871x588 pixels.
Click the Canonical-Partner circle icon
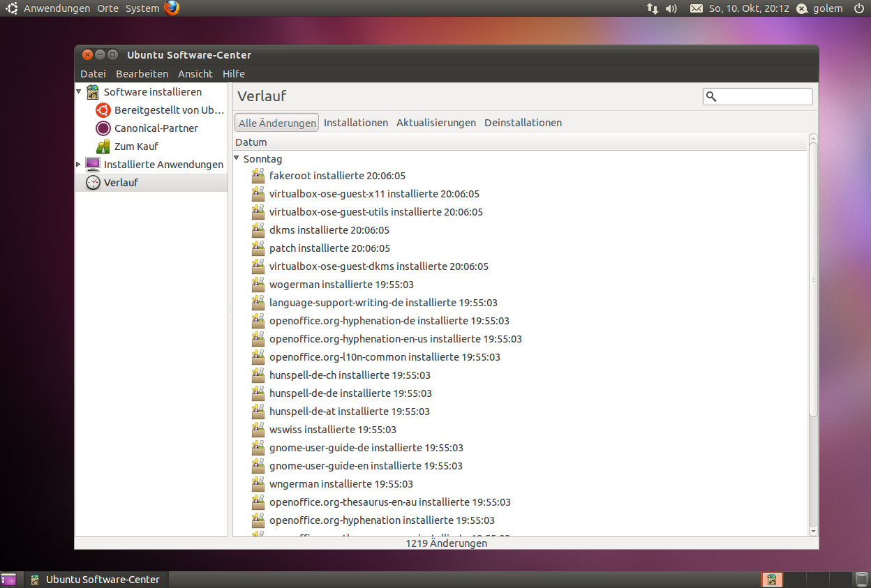pos(103,128)
